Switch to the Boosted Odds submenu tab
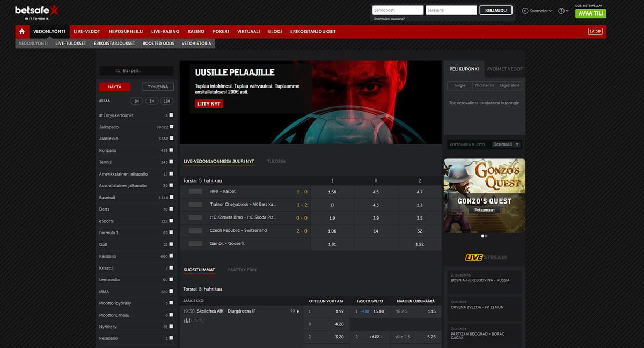Image resolution: width=644 pixels, height=348 pixels. pos(158,44)
